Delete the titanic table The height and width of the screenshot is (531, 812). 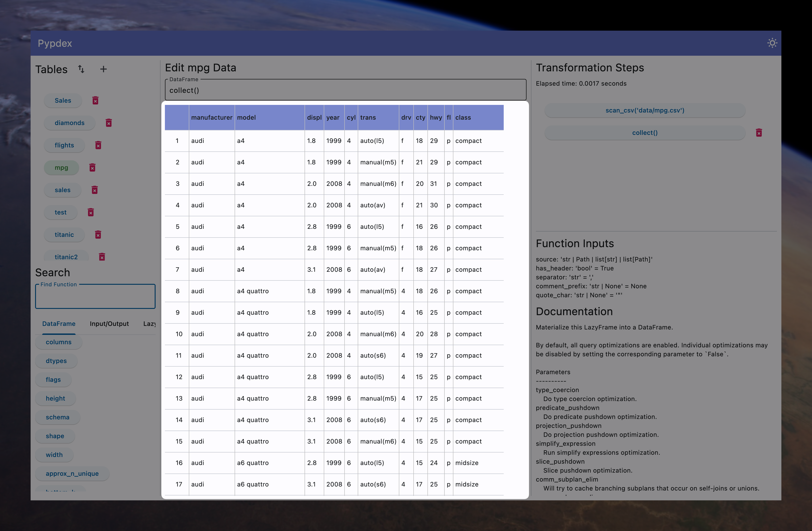pos(98,235)
